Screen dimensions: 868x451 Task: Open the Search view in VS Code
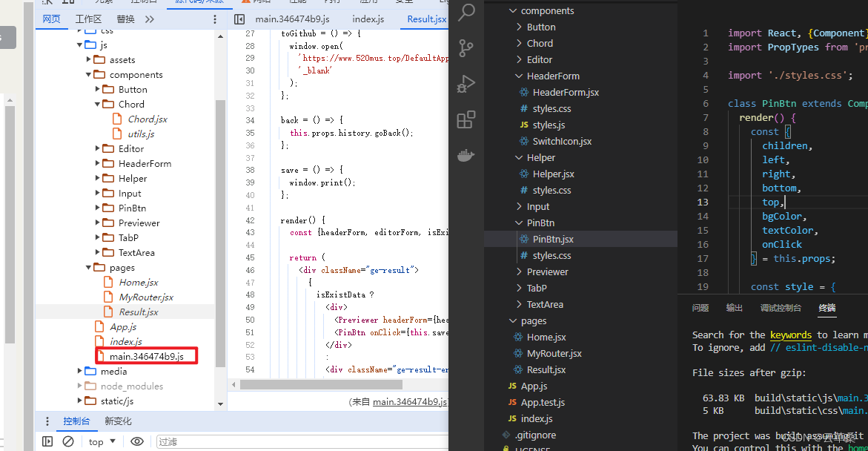(466, 13)
